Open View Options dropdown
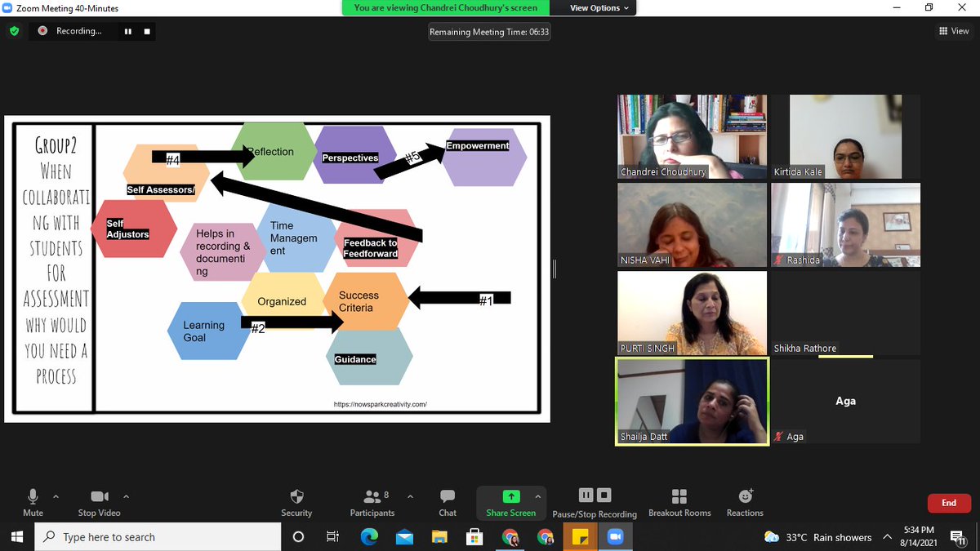980x551 pixels. click(x=599, y=8)
